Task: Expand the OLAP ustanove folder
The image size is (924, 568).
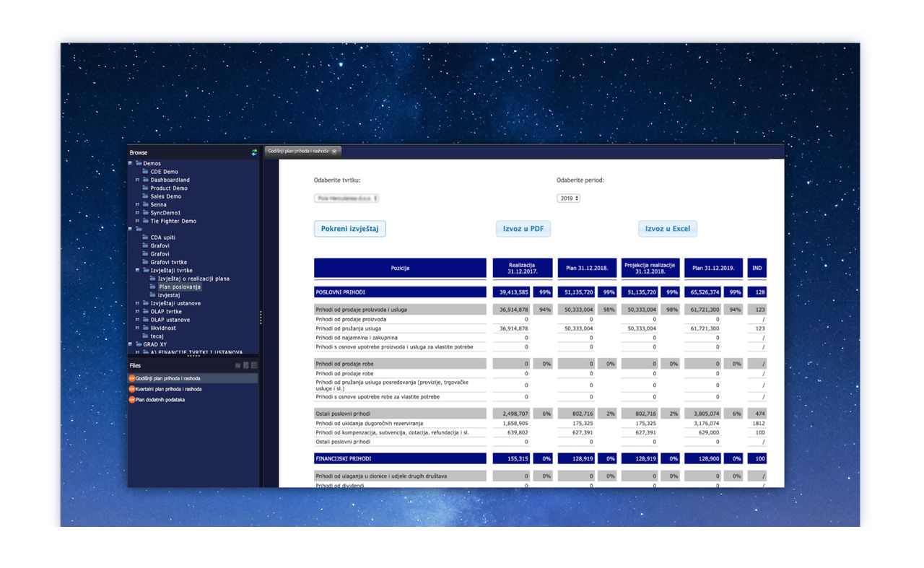Action: click(137, 320)
